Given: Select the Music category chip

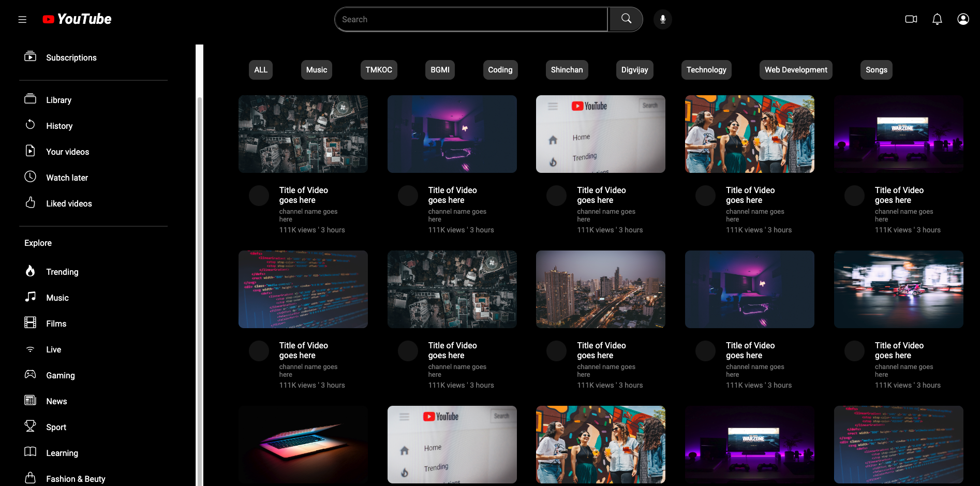Looking at the screenshot, I should pyautogui.click(x=316, y=70).
